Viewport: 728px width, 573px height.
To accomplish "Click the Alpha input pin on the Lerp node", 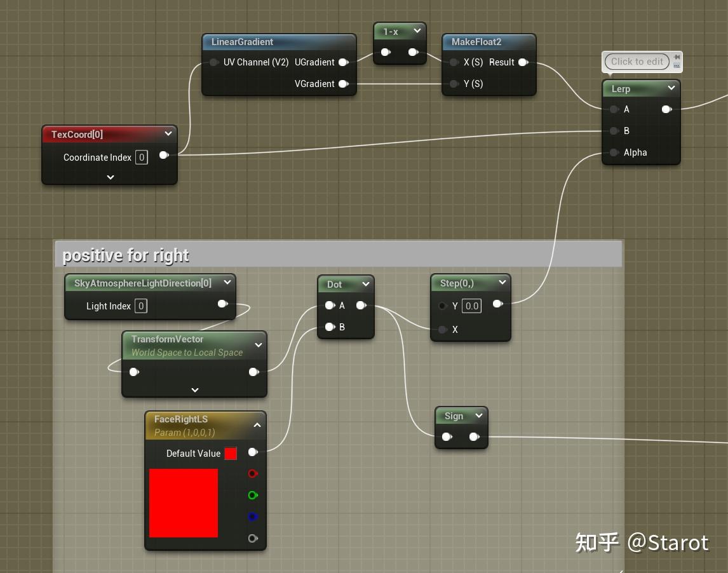I will (614, 152).
